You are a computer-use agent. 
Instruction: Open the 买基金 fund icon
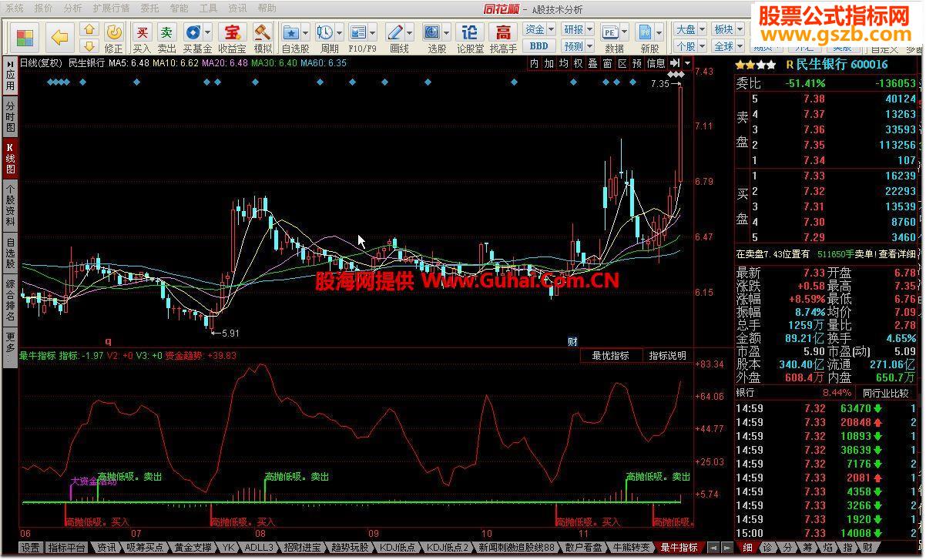[x=192, y=32]
